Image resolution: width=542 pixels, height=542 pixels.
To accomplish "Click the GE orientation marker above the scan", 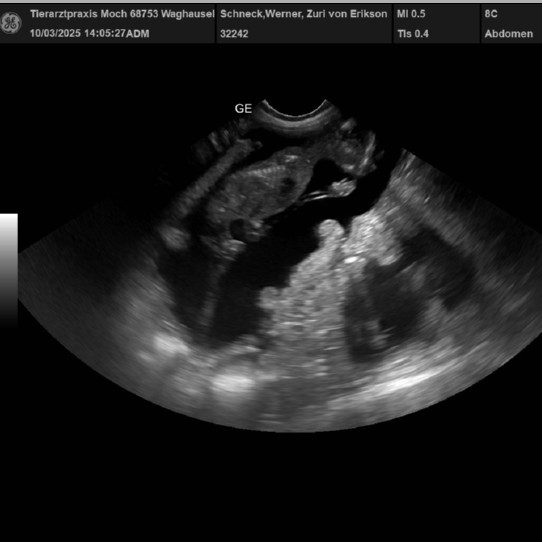I will (243, 109).
